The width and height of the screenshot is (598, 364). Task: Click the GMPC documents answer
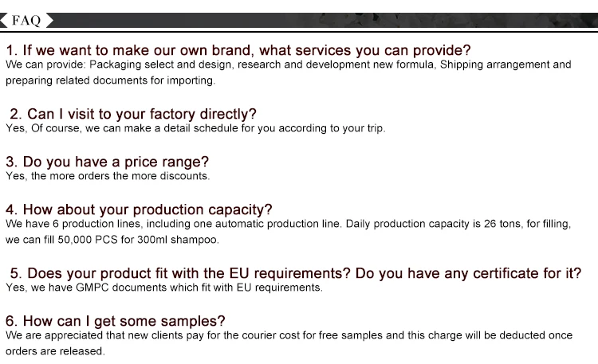click(164, 288)
